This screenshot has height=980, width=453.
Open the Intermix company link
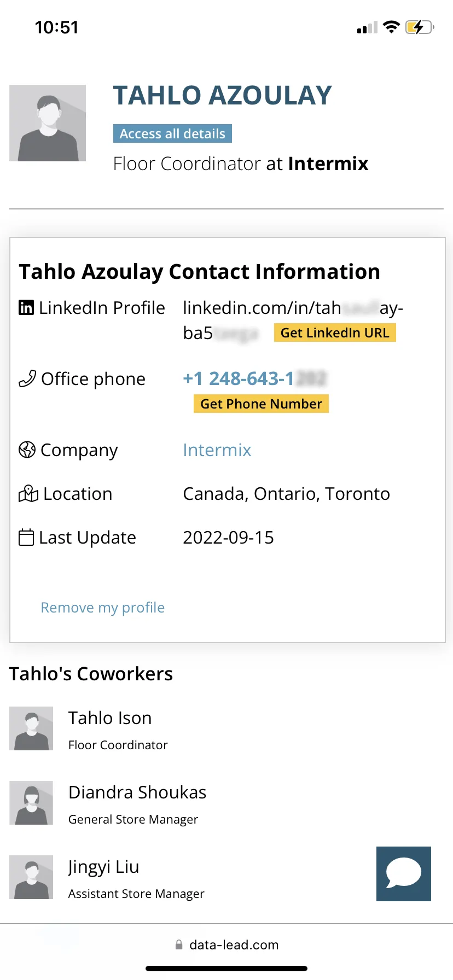tap(217, 450)
